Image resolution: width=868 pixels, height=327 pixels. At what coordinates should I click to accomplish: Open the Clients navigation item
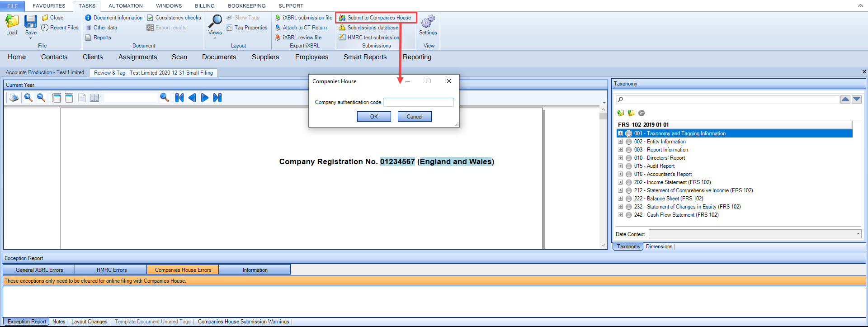click(93, 57)
